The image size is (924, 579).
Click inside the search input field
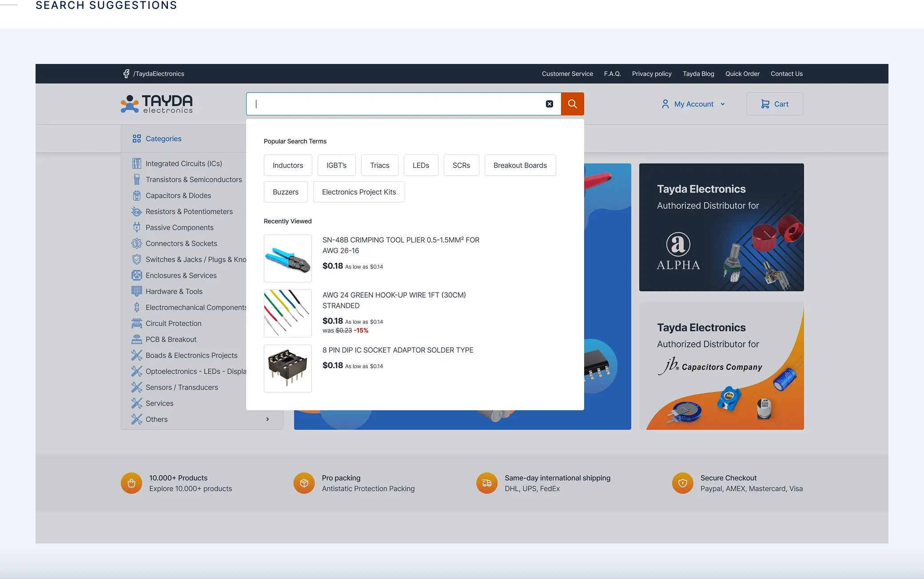(400, 104)
